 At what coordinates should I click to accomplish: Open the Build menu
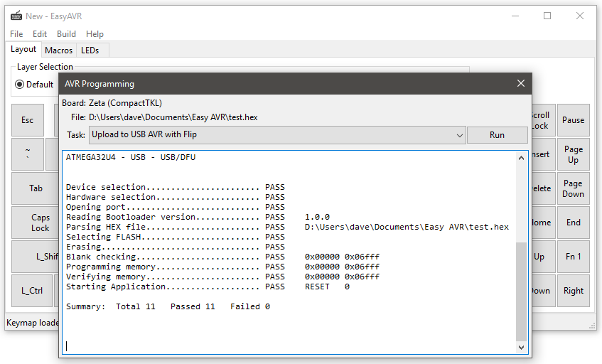click(66, 34)
